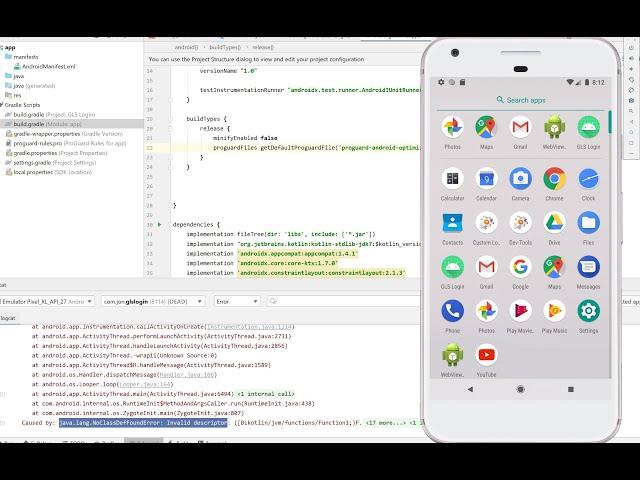640x480 pixels.
Task: Open the com.jon.glslogin process dropdown
Action: pyautogui.click(x=153, y=302)
